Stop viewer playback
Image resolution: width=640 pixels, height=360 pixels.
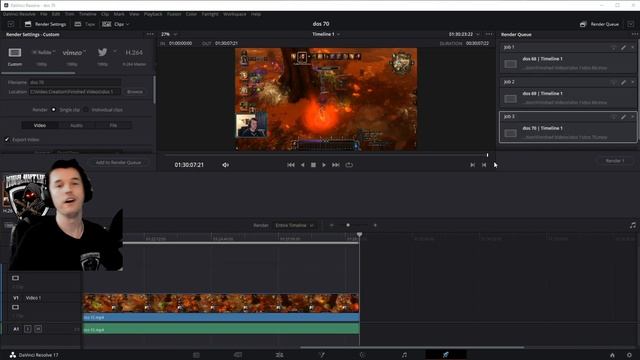313,165
